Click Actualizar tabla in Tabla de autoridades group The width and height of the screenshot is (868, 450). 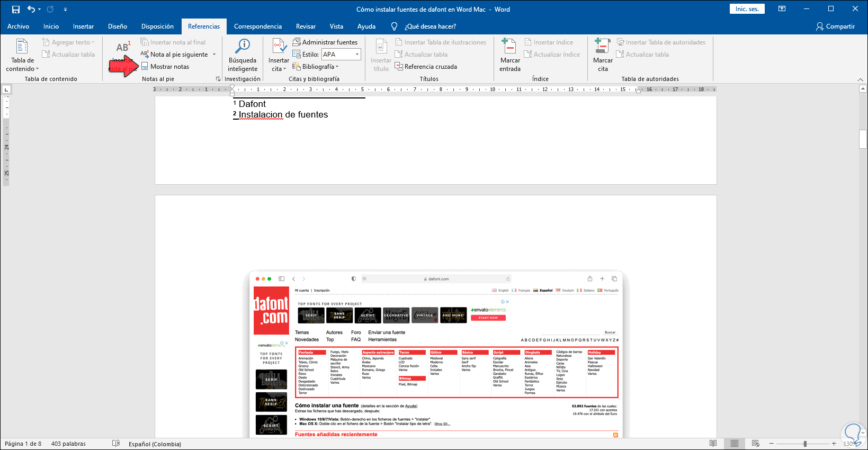pos(643,55)
